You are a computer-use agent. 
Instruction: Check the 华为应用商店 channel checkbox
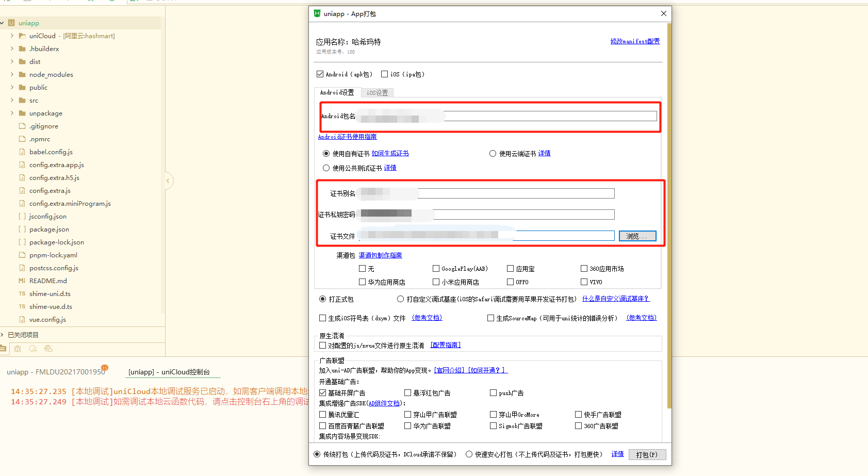[362, 282]
